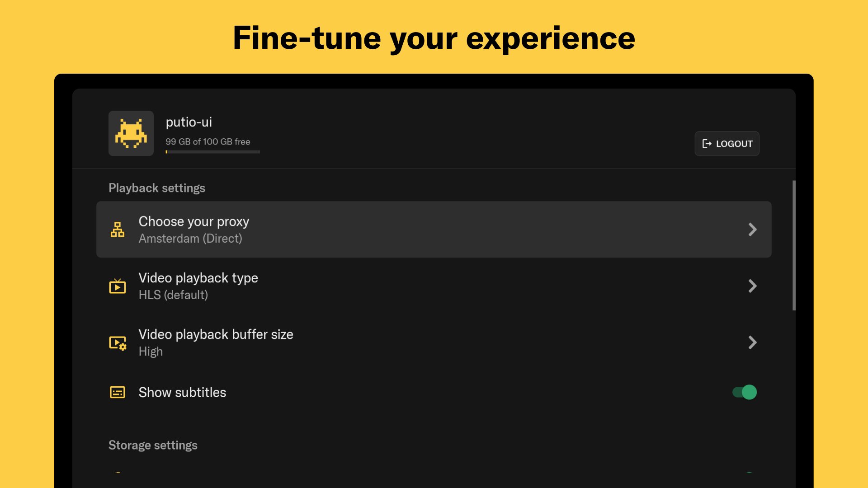
Task: Click the settings list scrollbar
Action: [x=794, y=245]
